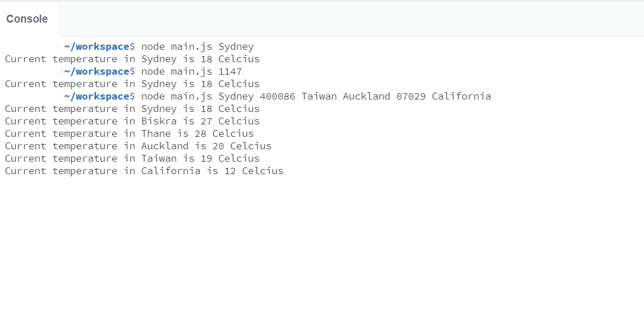Click the Thane temperature output line
The width and height of the screenshot is (644, 320).
click(x=129, y=133)
